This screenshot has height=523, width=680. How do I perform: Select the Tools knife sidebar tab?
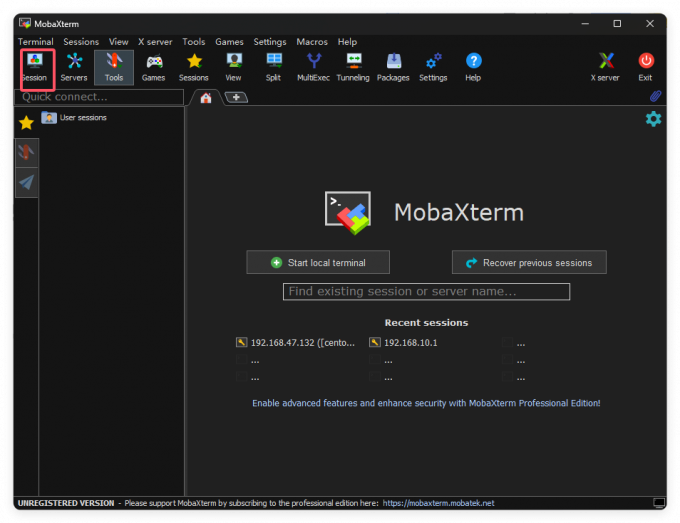(26, 153)
